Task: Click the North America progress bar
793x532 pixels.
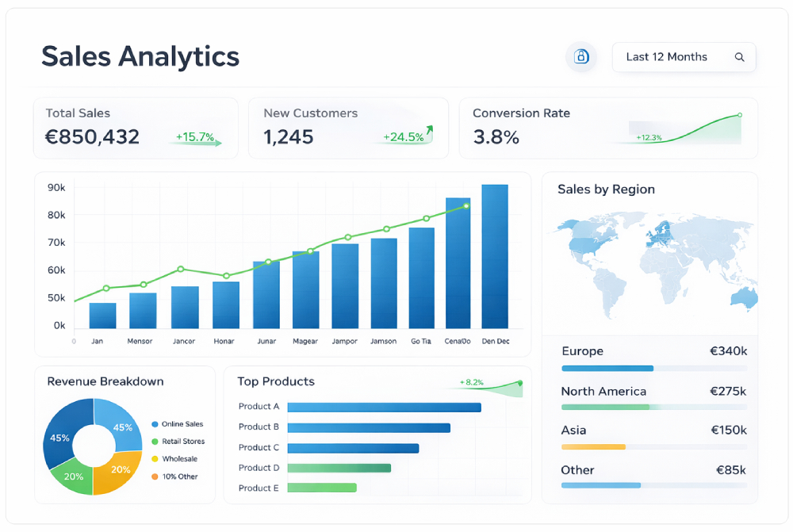Action: [654, 407]
